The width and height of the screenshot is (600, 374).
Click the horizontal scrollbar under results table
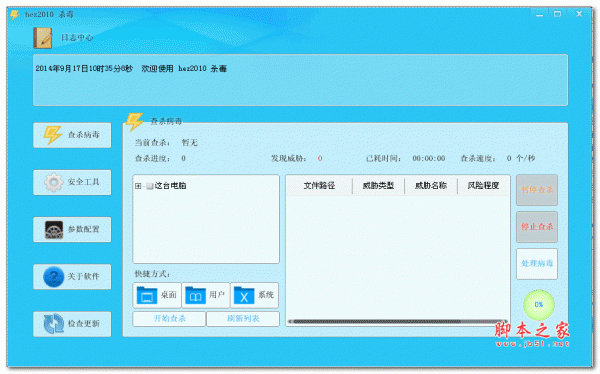[397, 322]
